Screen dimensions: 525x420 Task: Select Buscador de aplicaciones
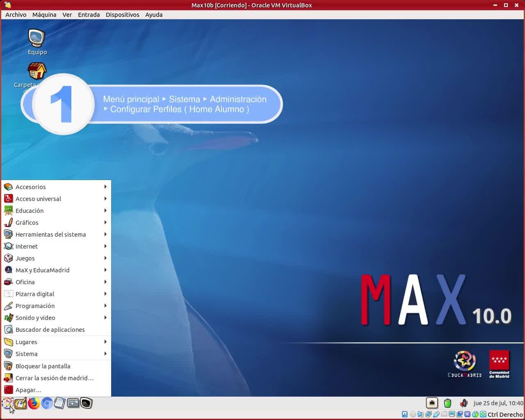click(50, 329)
